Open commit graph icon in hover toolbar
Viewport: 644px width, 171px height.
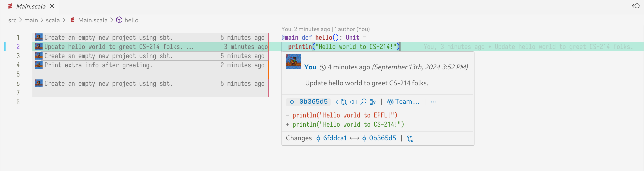[372, 102]
